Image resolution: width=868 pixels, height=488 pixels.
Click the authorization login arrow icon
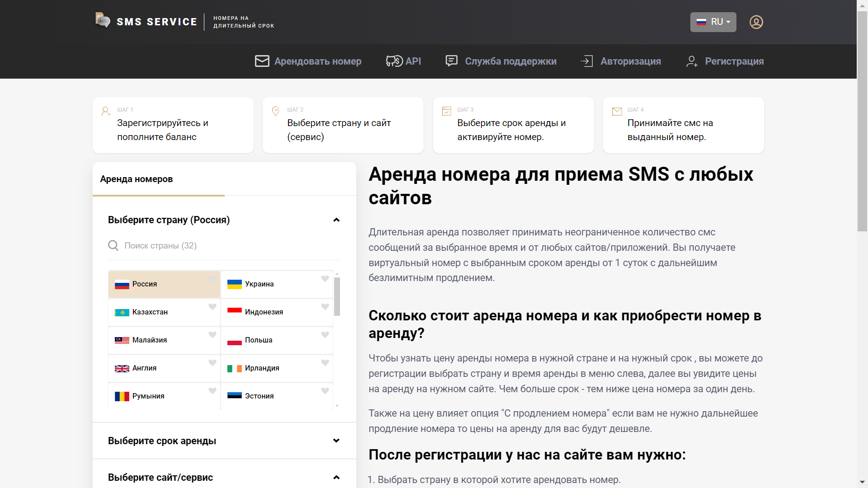pyautogui.click(x=587, y=61)
